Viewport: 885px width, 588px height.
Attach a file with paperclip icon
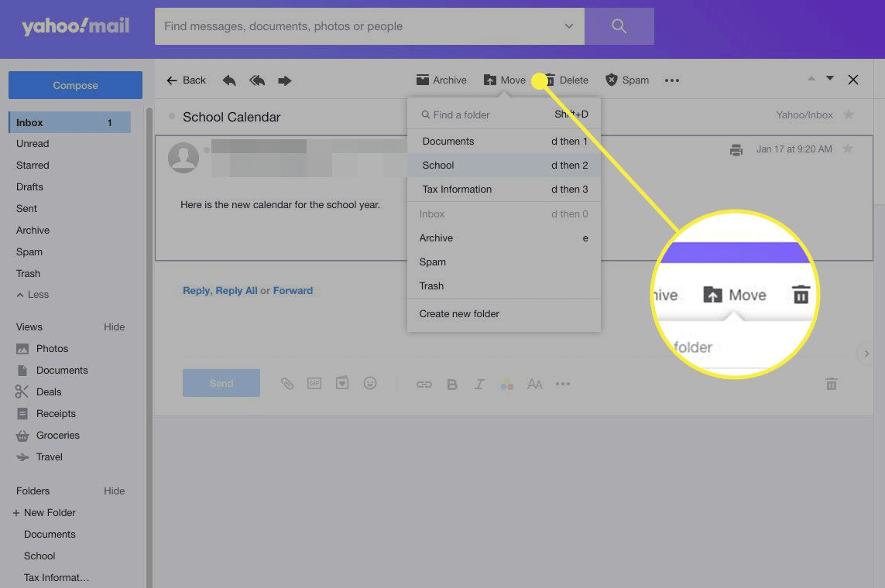pos(287,384)
